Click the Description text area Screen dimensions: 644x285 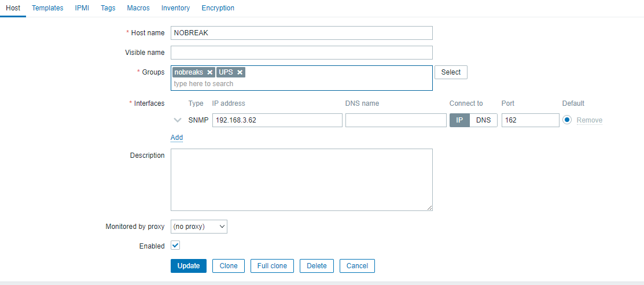coord(301,180)
